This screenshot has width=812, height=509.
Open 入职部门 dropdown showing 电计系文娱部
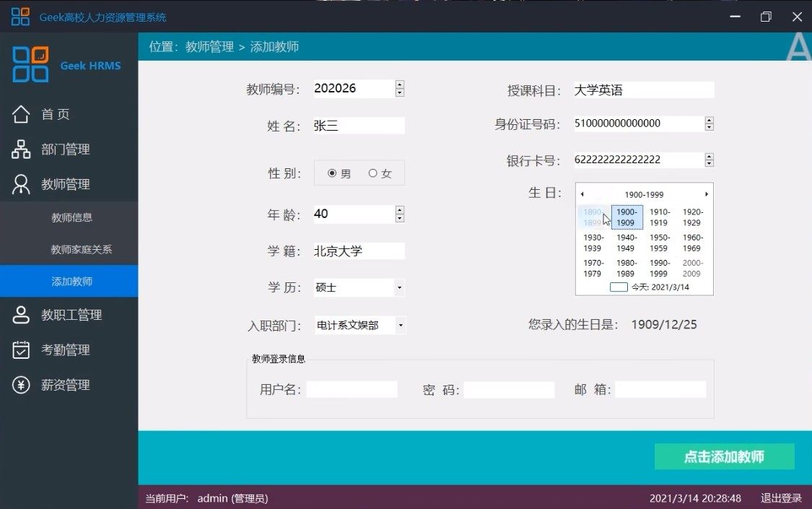pyautogui.click(x=401, y=325)
